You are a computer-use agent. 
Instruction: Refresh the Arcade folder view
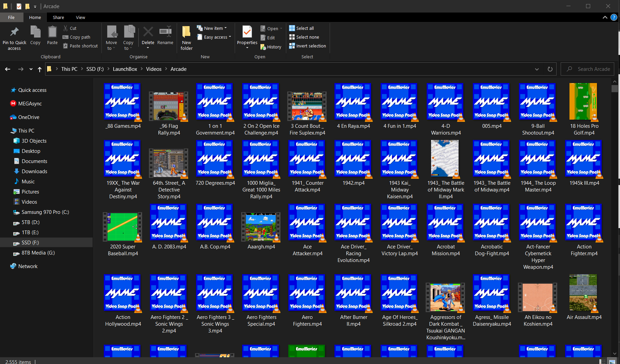point(550,69)
